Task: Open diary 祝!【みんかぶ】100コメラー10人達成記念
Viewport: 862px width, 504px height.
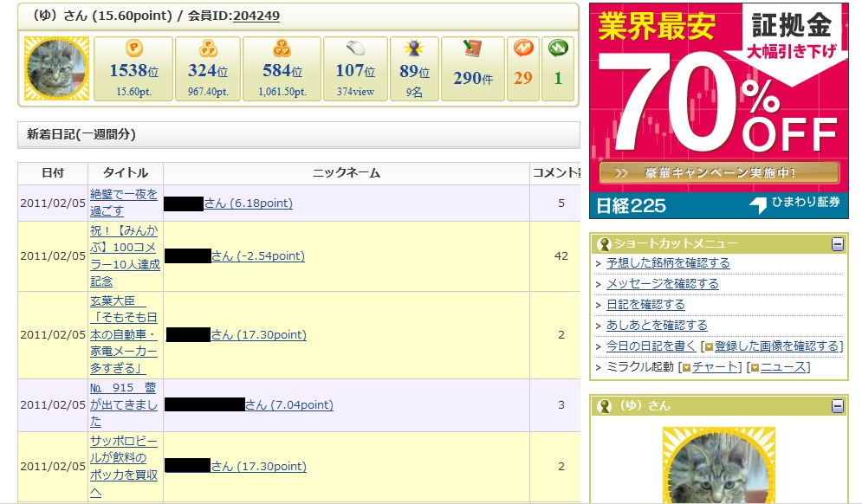Action: click(x=126, y=256)
